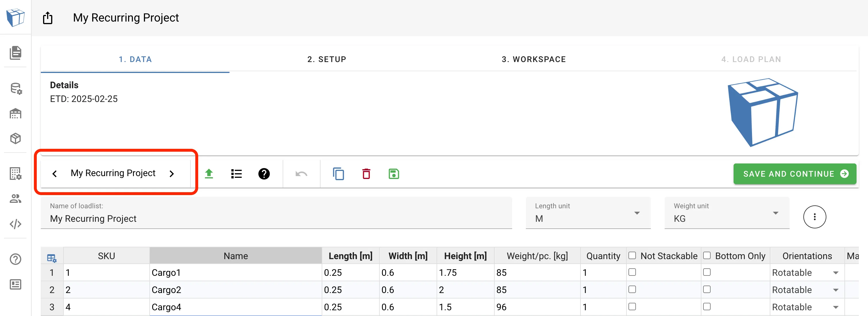The height and width of the screenshot is (316, 868).
Task: Upload a load list file
Action: point(209,174)
